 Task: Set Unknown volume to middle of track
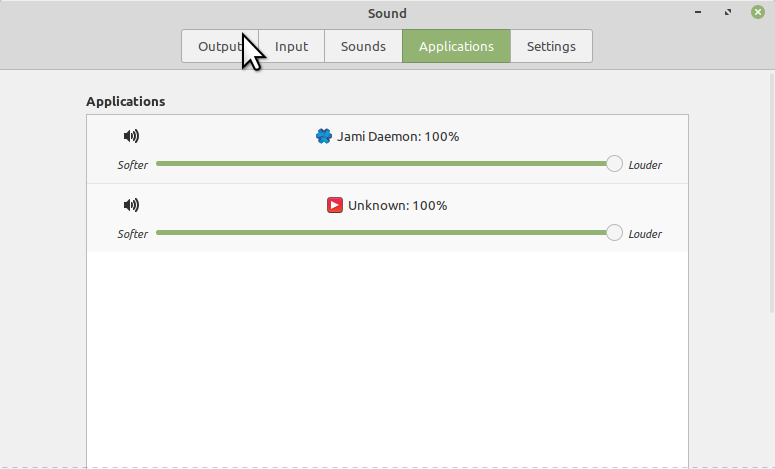point(385,233)
